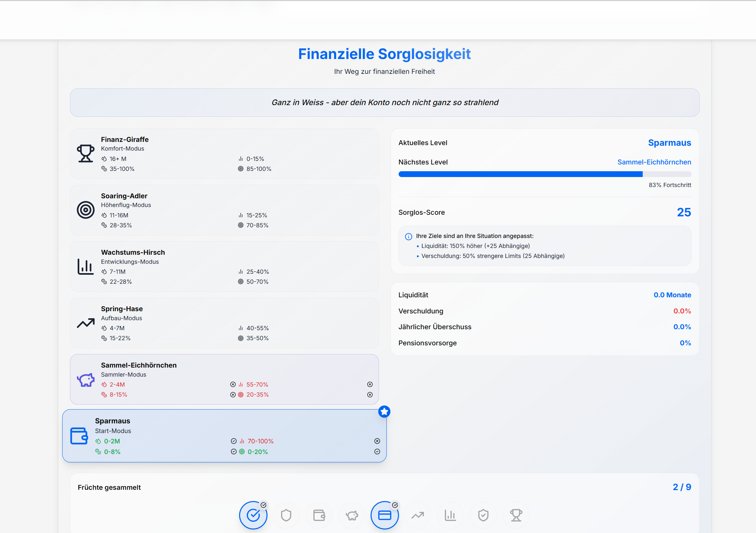Click the blue level progress bar

[x=520, y=174]
